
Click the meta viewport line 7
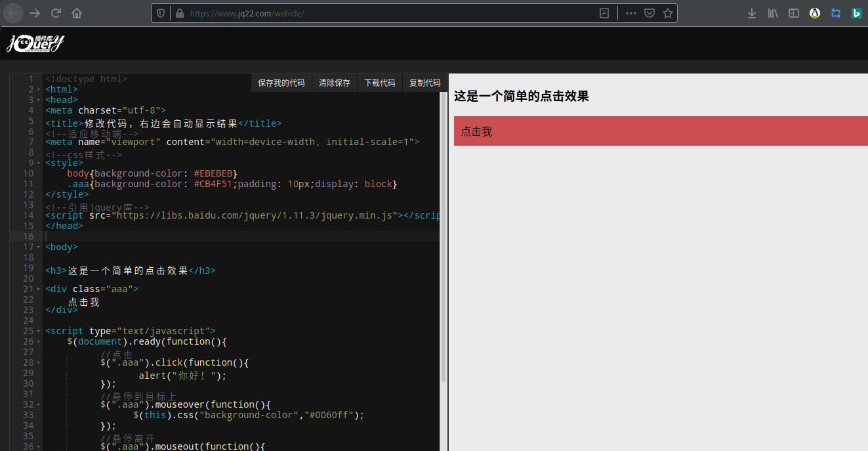pyautogui.click(x=232, y=142)
